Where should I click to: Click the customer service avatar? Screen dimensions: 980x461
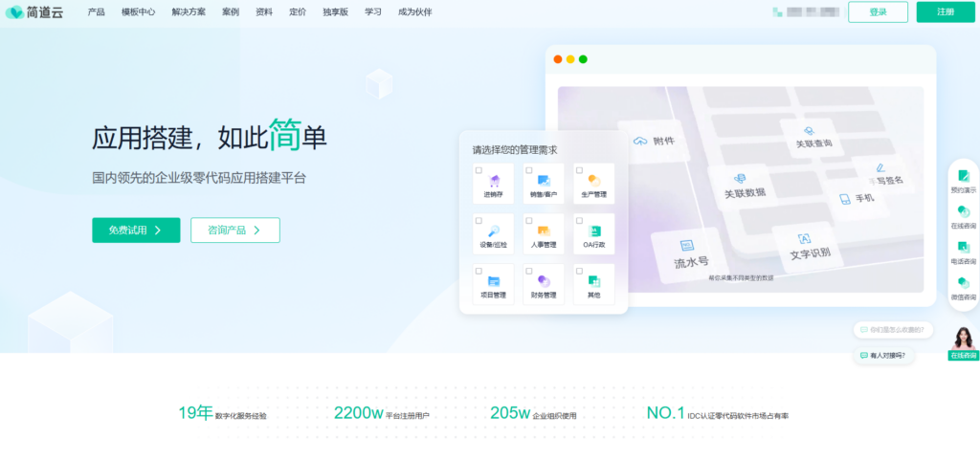pyautogui.click(x=963, y=338)
